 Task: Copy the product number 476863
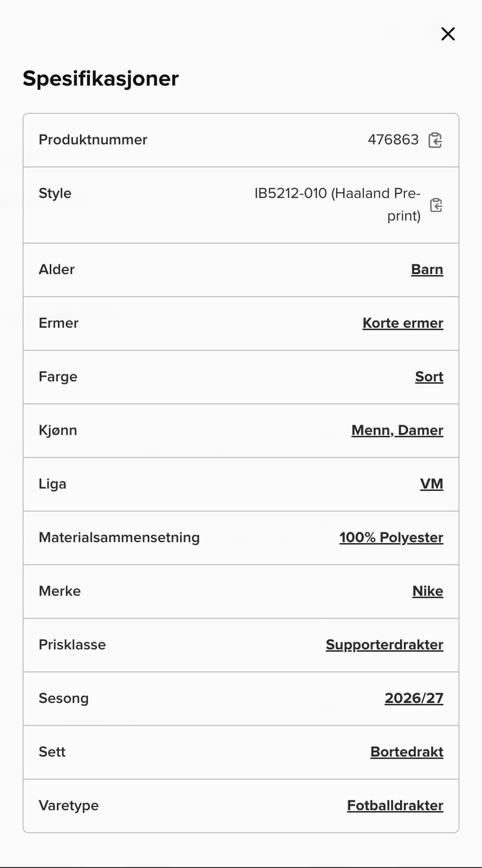click(x=435, y=140)
